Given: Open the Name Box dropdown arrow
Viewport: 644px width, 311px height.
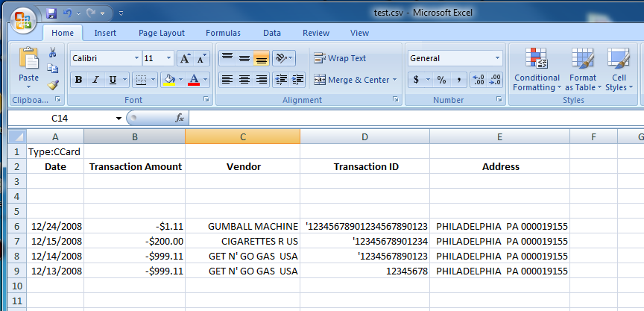Looking at the screenshot, I should click(x=119, y=119).
